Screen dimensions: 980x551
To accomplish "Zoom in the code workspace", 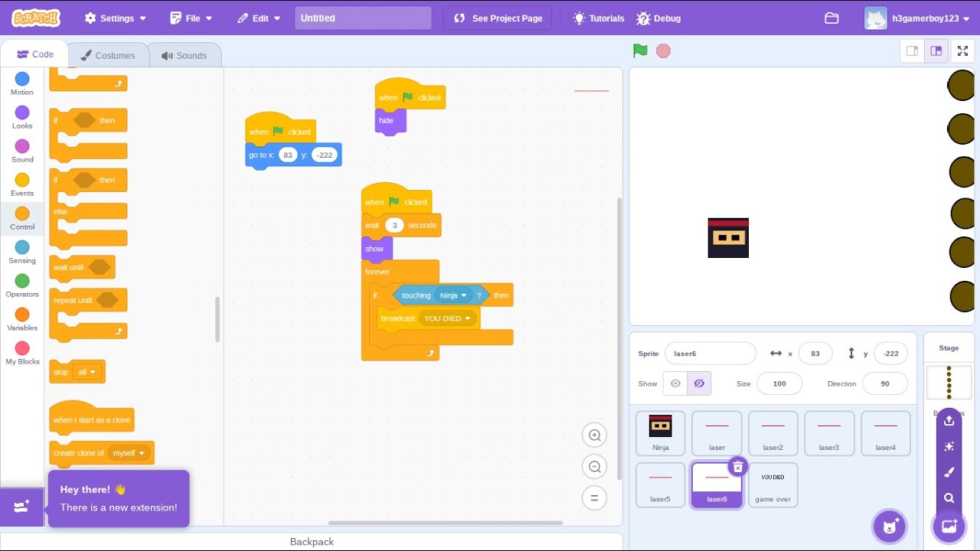I will (x=594, y=435).
